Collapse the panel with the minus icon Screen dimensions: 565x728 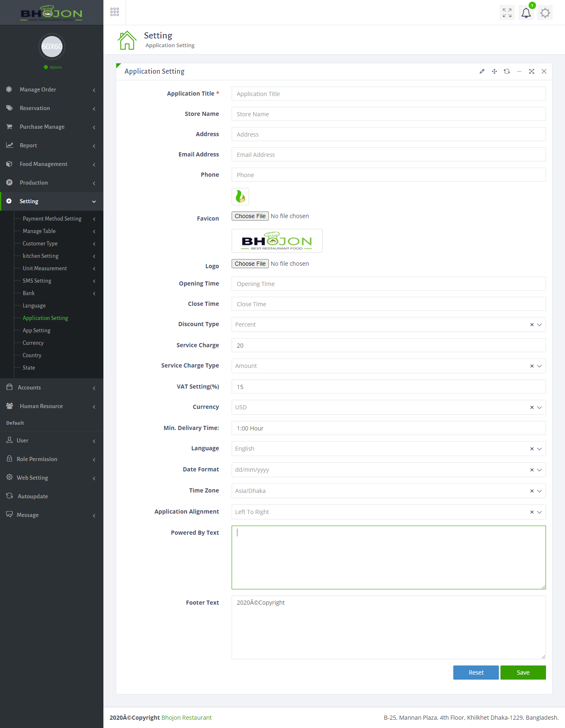coord(519,71)
